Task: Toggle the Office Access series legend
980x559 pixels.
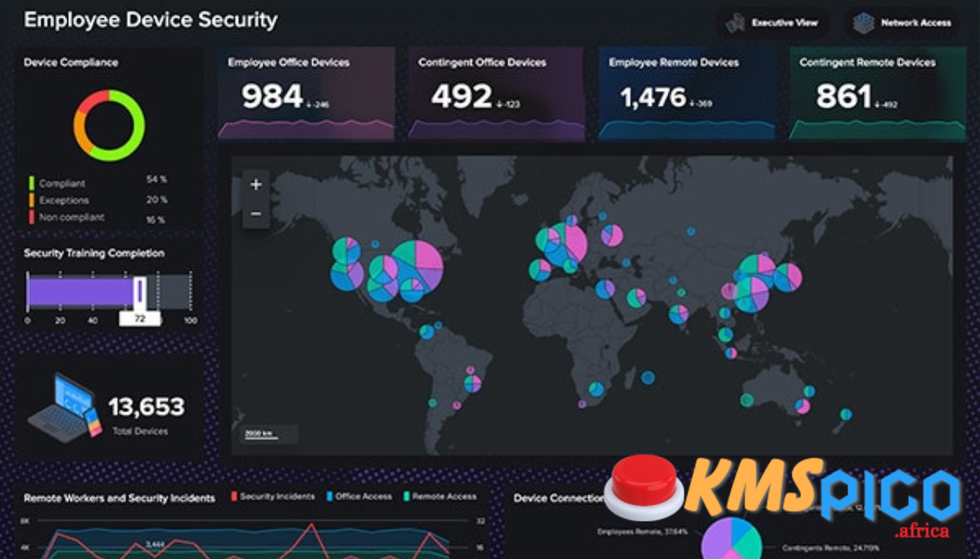Action: 359,496
